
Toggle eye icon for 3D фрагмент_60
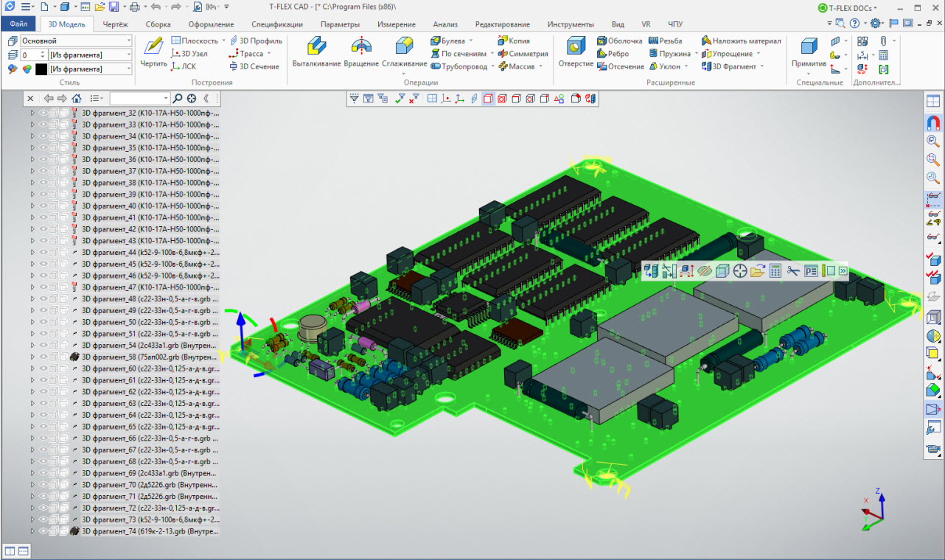[43, 368]
